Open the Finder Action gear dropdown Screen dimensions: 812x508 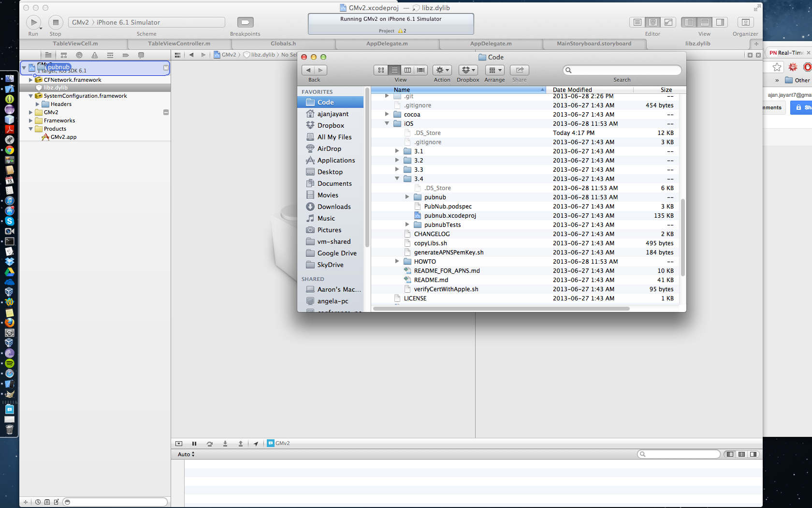tap(442, 70)
